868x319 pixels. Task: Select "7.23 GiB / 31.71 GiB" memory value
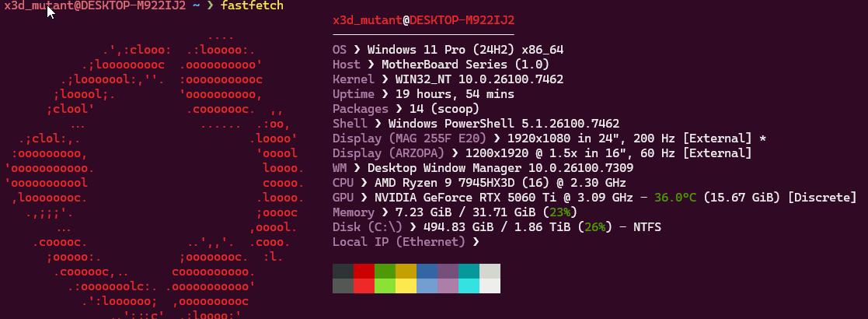(x=465, y=212)
